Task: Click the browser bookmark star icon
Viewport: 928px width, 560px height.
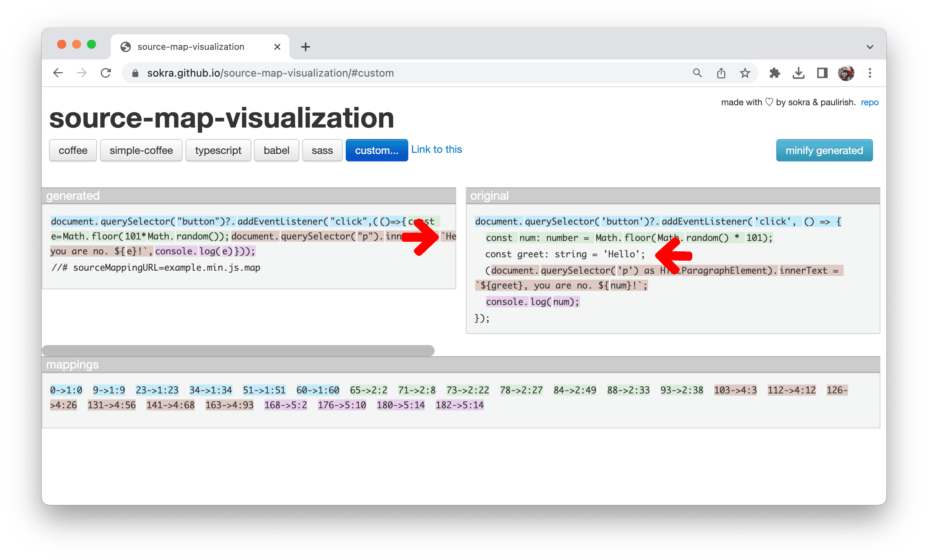Action: pos(744,73)
